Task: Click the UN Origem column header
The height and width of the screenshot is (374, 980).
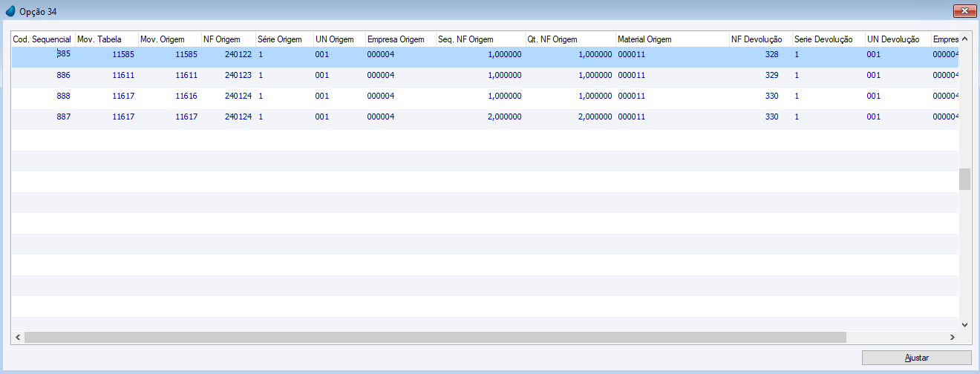Action: [339, 39]
